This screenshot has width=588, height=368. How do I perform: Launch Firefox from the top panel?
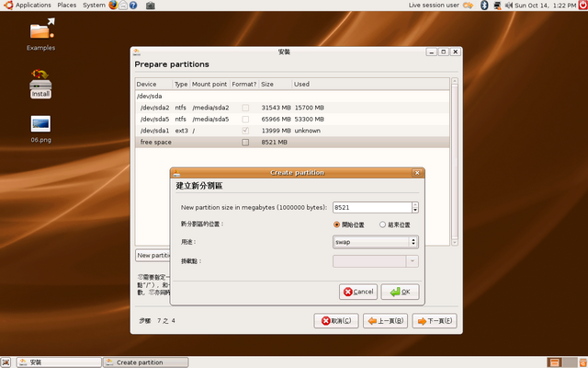click(113, 5)
